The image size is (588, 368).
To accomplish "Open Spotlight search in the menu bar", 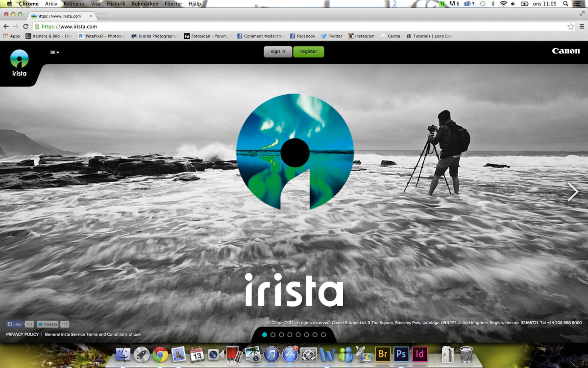I will 565,4.
